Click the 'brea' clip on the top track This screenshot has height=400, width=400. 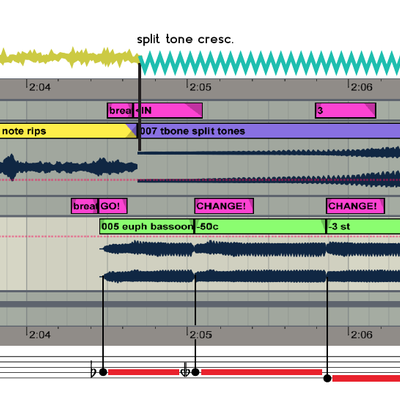120,110
